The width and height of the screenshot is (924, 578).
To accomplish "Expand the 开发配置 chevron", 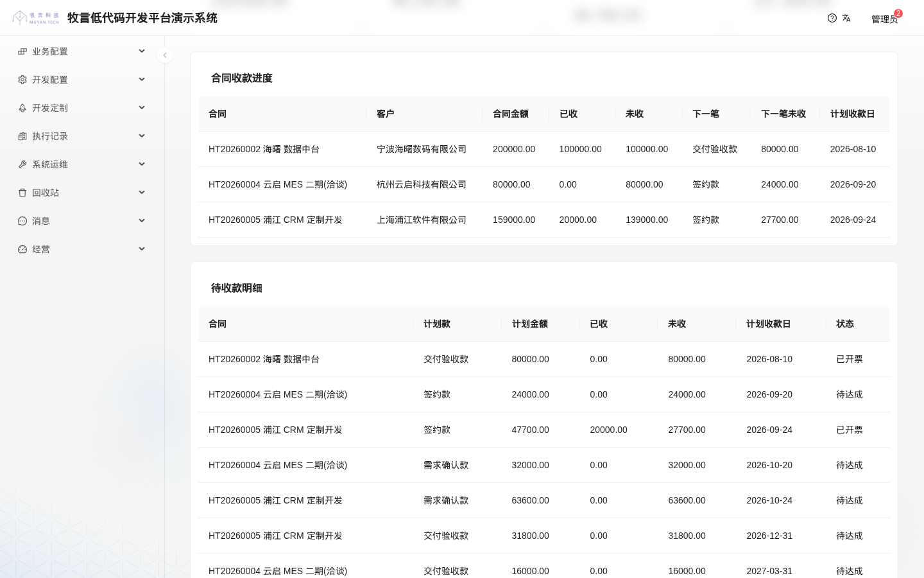I will [x=142, y=80].
